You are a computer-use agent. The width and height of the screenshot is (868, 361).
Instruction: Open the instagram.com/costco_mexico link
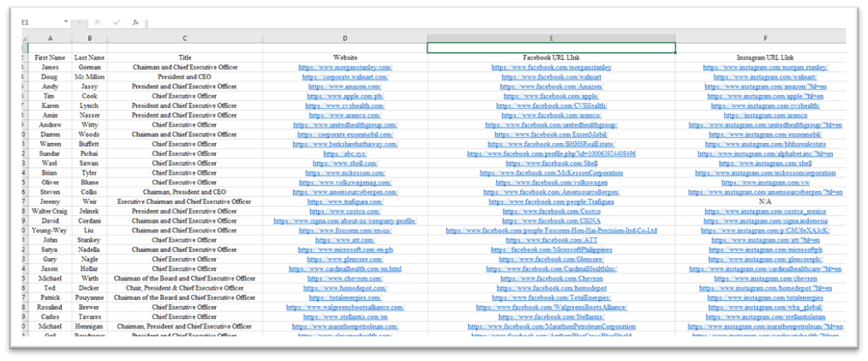click(x=765, y=211)
